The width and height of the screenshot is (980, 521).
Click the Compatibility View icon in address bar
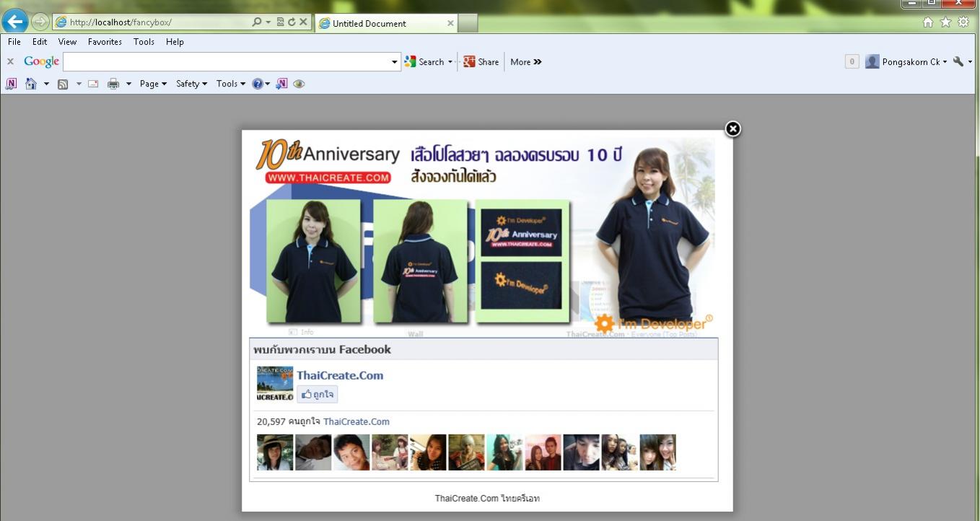point(281,22)
